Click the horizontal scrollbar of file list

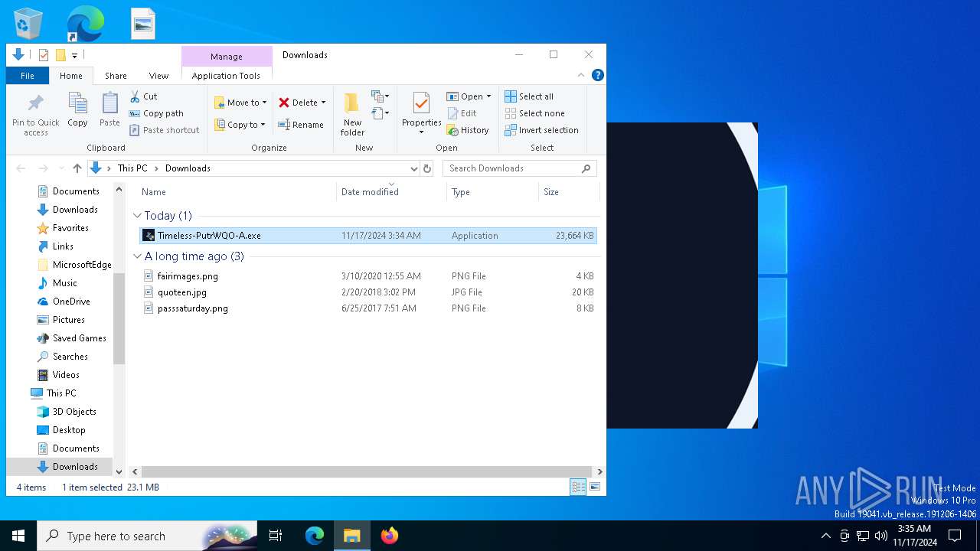click(x=366, y=472)
